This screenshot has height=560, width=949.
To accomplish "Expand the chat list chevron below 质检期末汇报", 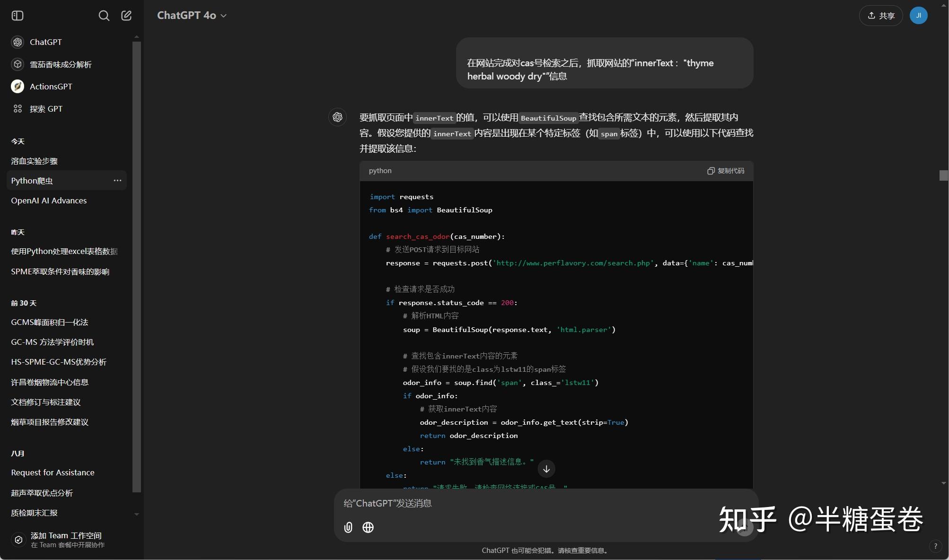I will point(136,514).
